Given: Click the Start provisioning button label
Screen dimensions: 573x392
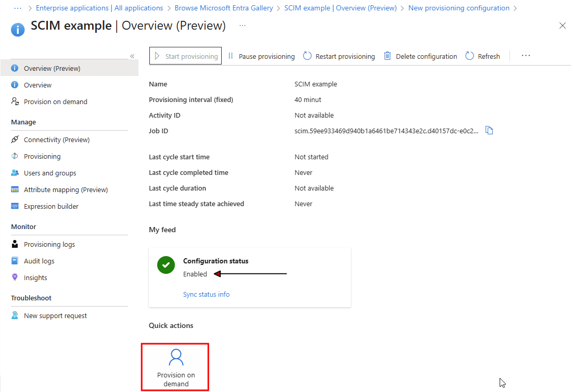Looking at the screenshot, I should point(192,56).
